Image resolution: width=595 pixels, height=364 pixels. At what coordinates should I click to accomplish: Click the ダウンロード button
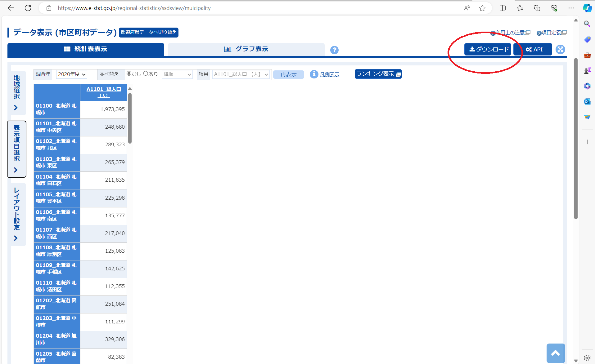tap(487, 49)
